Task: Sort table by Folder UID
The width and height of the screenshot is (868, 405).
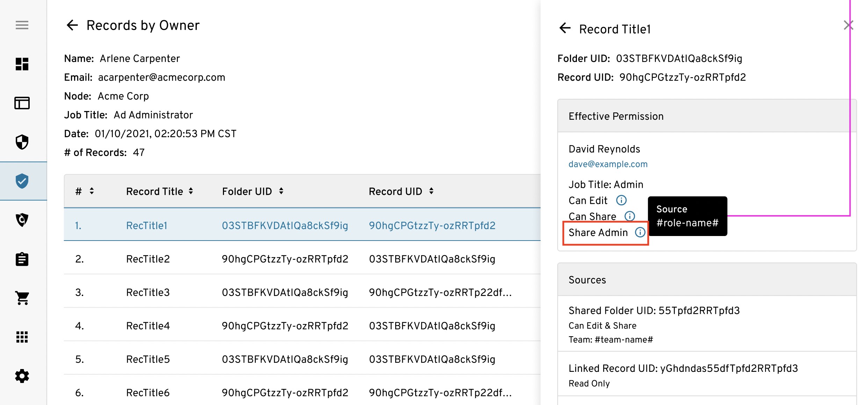Action: click(281, 191)
